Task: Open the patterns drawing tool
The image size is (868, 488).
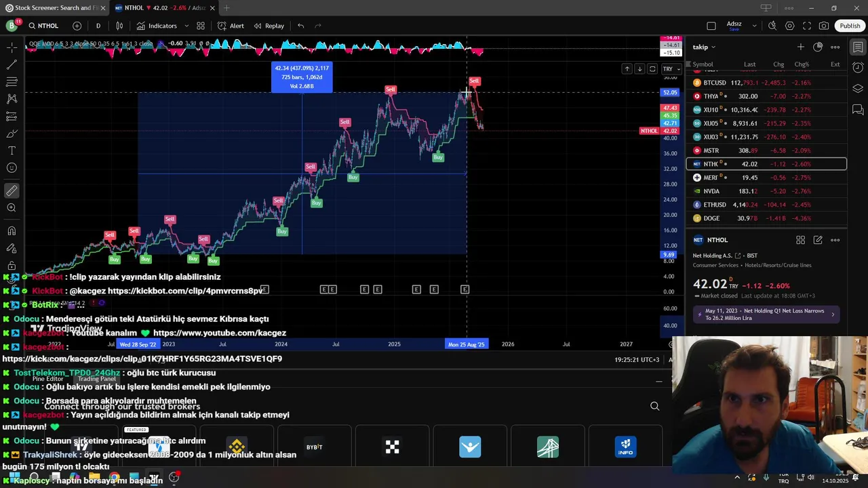Action: (x=12, y=99)
